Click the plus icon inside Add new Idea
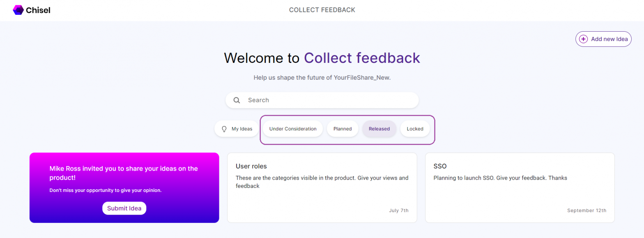 pyautogui.click(x=584, y=39)
